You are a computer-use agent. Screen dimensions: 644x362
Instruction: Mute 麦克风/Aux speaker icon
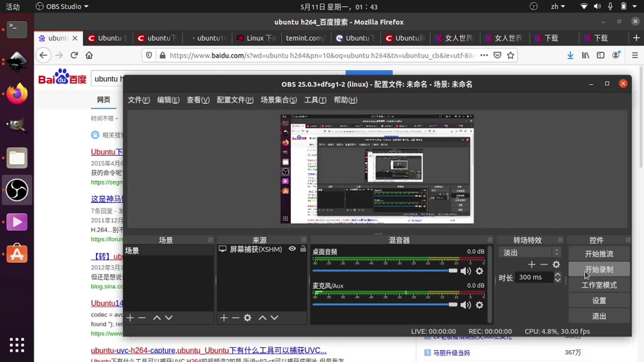(x=466, y=305)
